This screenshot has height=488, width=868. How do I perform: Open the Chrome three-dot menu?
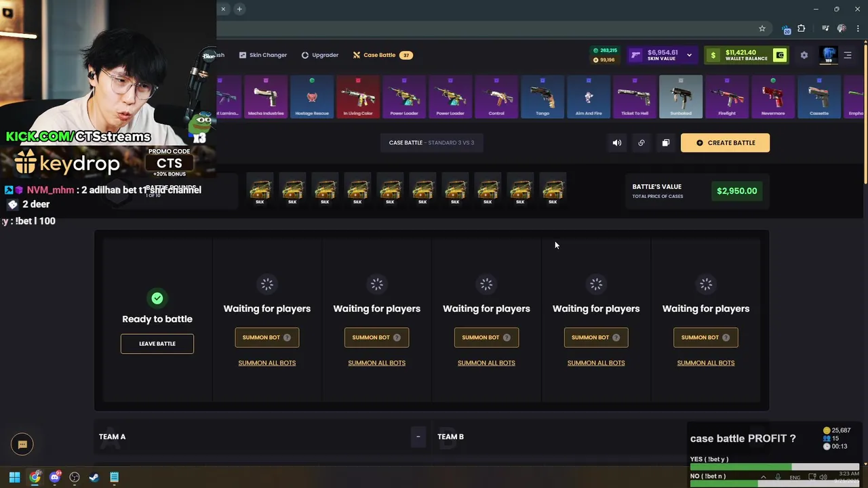858,28
